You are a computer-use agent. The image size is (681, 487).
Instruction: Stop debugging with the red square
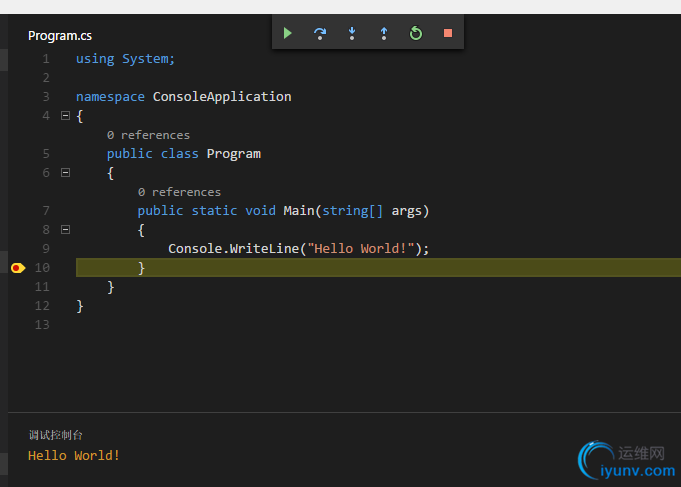(448, 33)
